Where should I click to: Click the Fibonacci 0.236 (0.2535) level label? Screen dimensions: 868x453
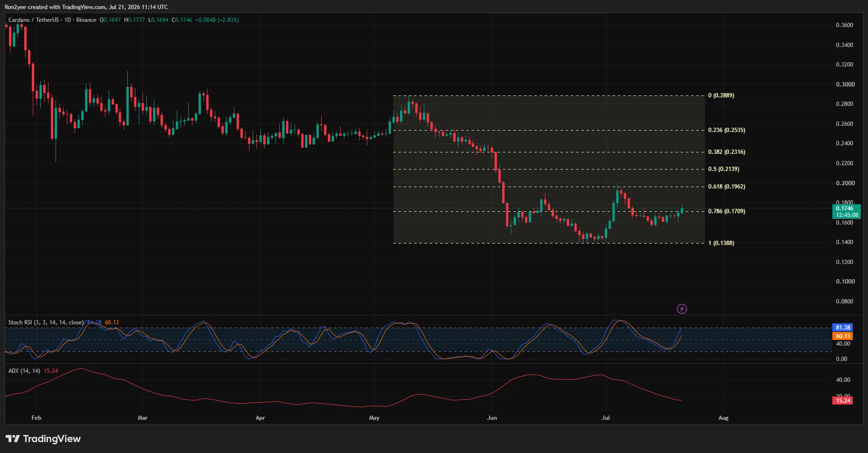coord(726,130)
